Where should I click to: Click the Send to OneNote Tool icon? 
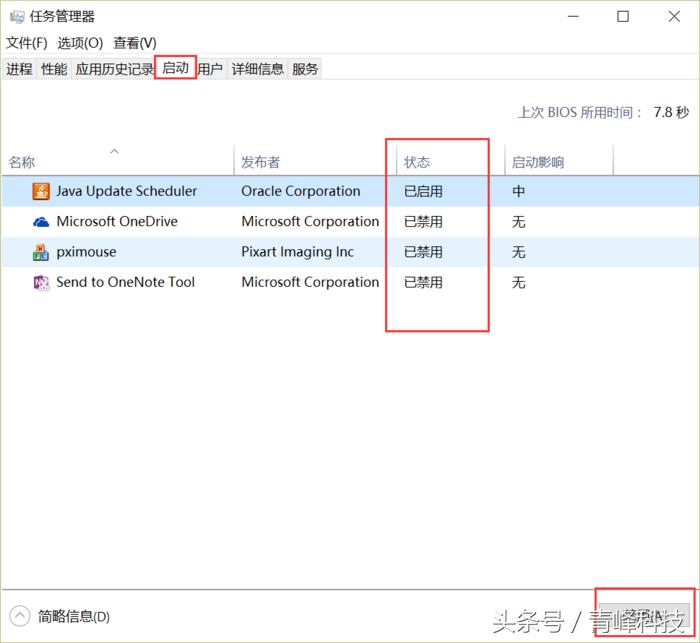coord(42,282)
